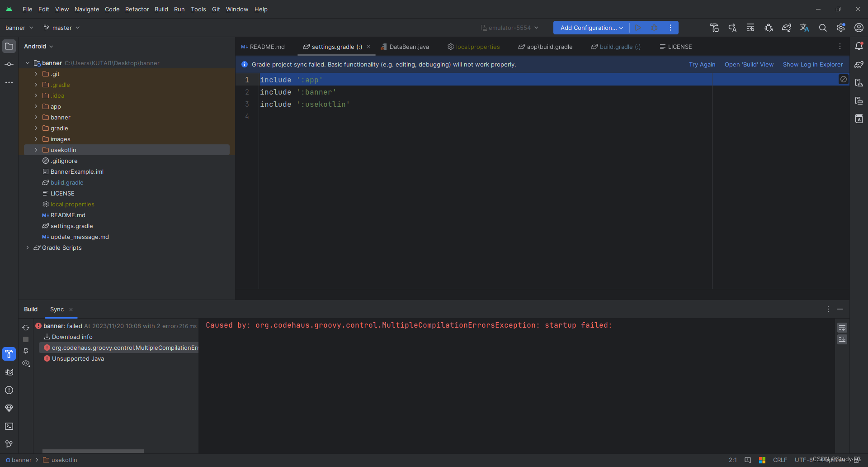Viewport: 868px width, 467px height.
Task: Click the Add Configuration button
Action: 590,28
